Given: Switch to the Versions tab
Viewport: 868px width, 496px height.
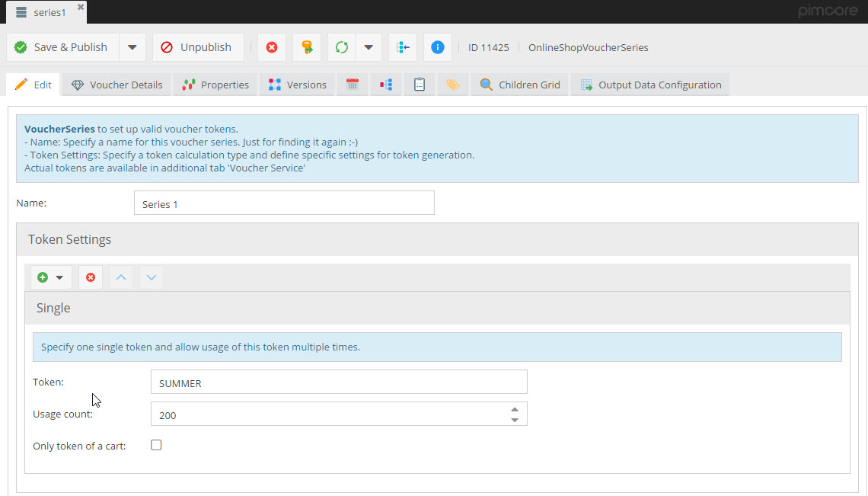Looking at the screenshot, I should point(297,85).
